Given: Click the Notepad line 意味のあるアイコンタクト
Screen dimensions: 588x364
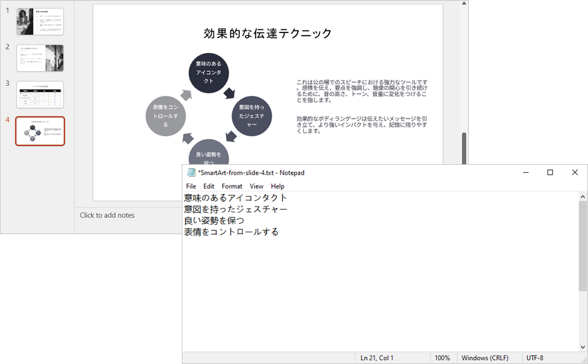Looking at the screenshot, I should click(236, 197).
